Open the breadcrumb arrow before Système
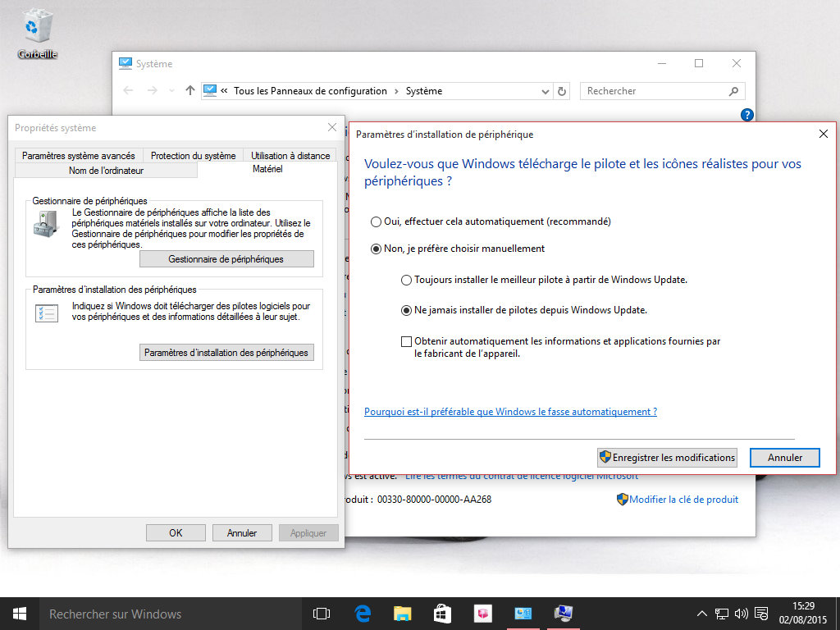Image resolution: width=840 pixels, height=630 pixels. [x=396, y=92]
